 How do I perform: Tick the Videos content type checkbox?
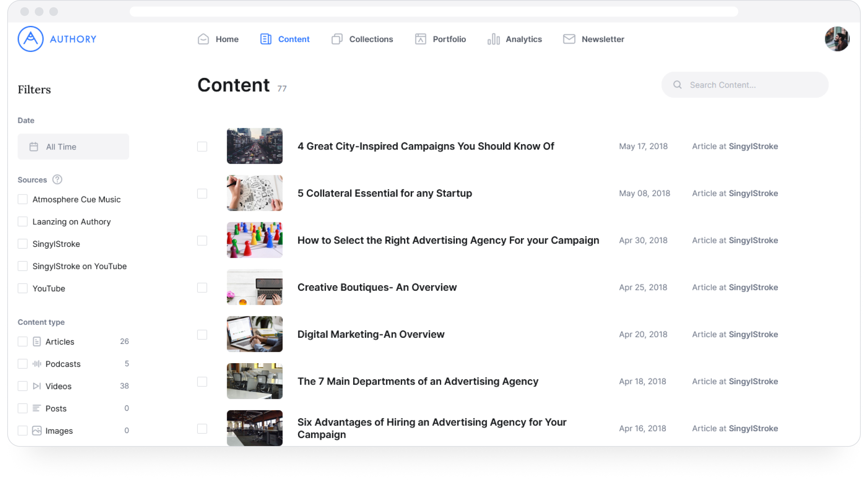coord(23,386)
